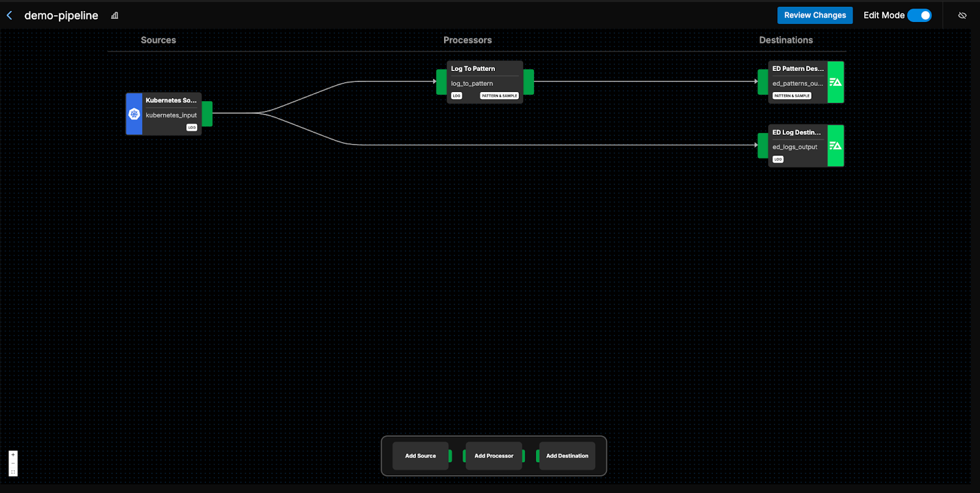Click the back arrow next to demo-pipeline
Screen dimensions: 980x493
(x=9, y=15)
